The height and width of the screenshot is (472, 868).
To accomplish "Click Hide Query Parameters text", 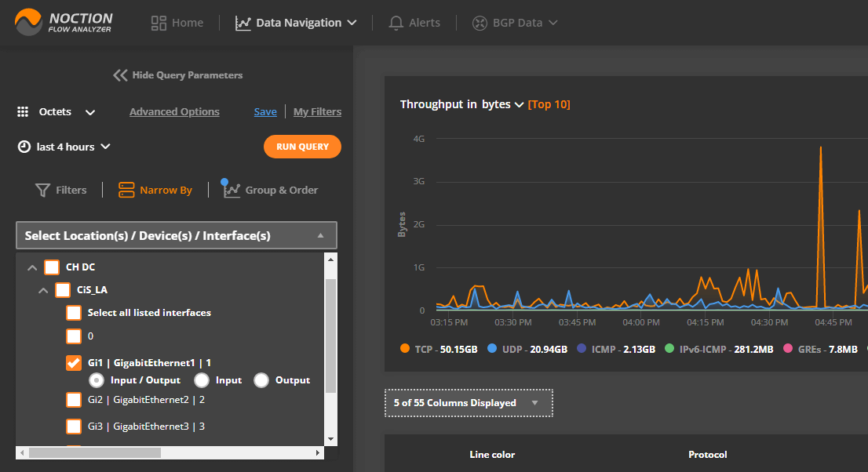I will 187,75.
